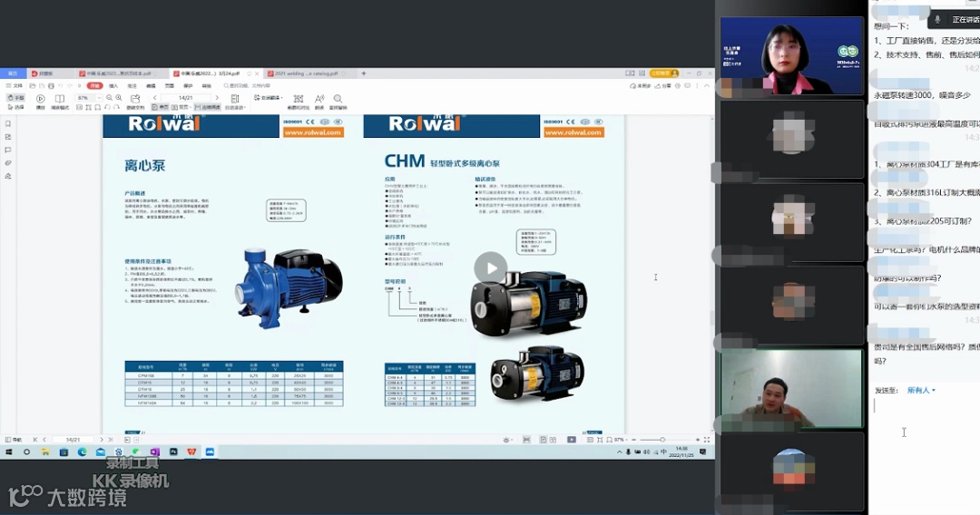Select the highlighted Start ribbon tab
Image resolution: width=980 pixels, height=515 pixels.
95,85
